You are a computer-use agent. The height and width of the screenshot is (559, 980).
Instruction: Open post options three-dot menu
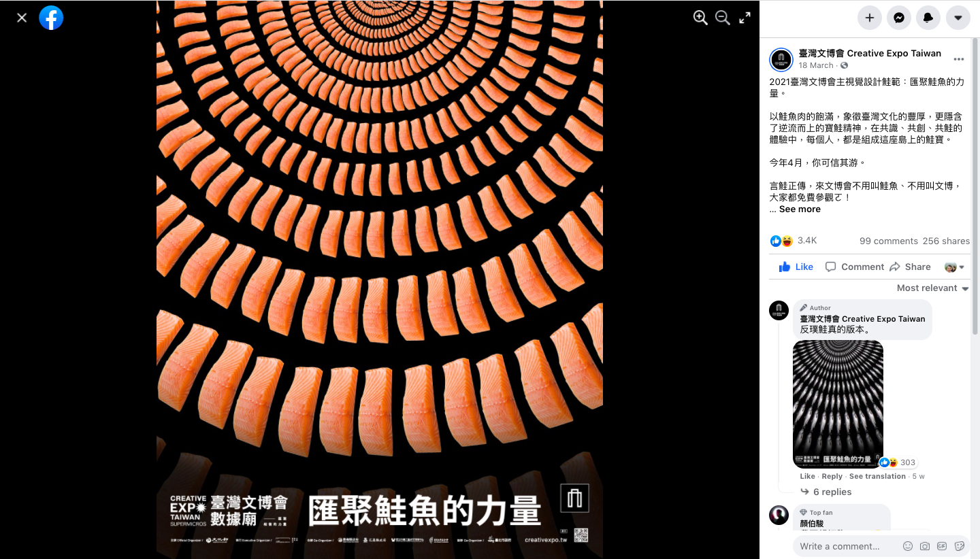(x=959, y=60)
